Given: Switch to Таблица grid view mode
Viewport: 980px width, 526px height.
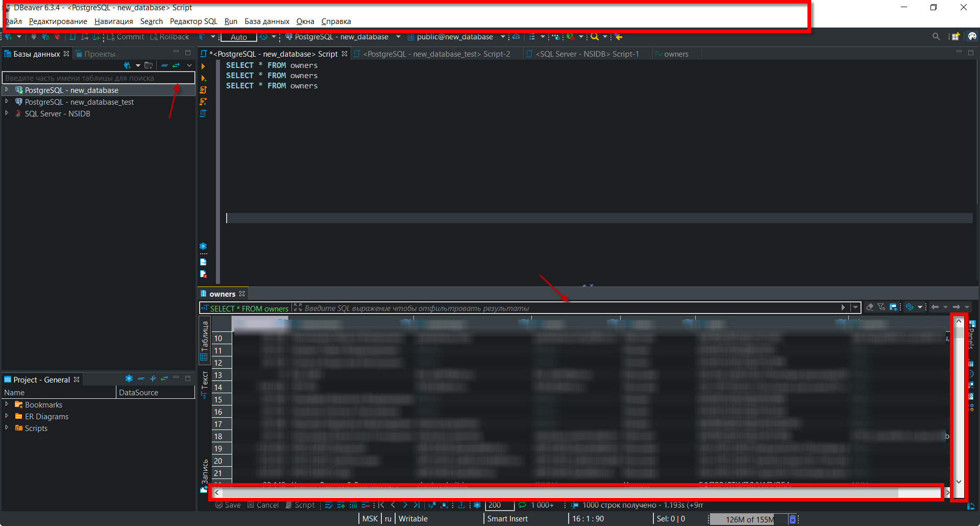Looking at the screenshot, I should 204,341.
